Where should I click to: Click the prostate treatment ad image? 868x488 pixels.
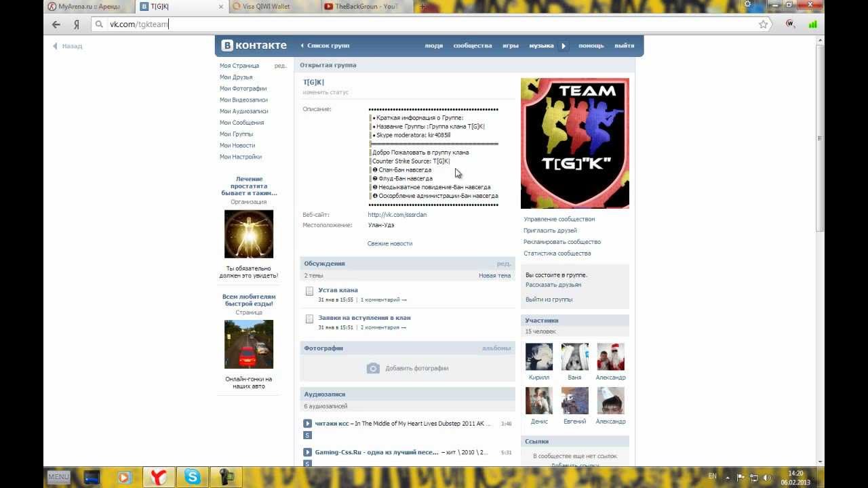pos(249,234)
